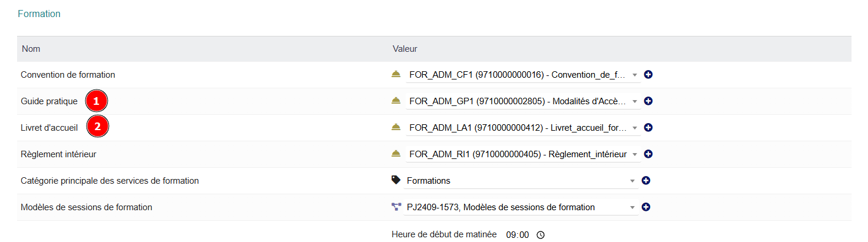Image resolution: width=868 pixels, height=242 pixels.
Task: Click the Formation section heading
Action: (x=39, y=14)
